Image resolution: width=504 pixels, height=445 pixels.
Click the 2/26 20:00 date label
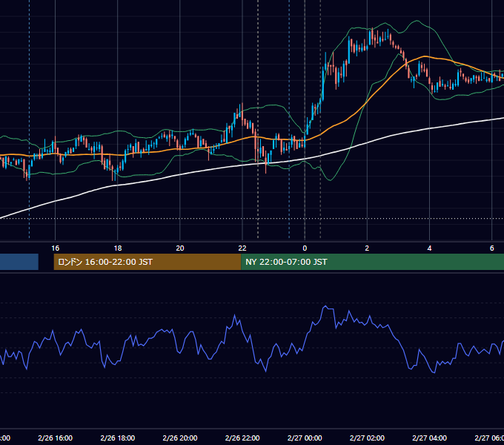pyautogui.click(x=180, y=438)
